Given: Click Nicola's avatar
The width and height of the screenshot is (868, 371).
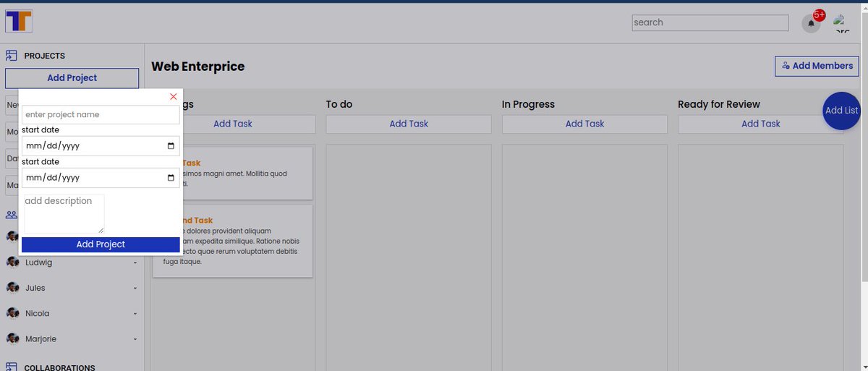Looking at the screenshot, I should [13, 313].
